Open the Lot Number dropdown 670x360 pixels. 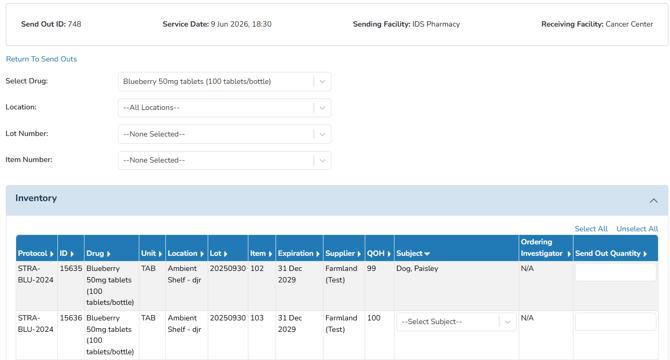click(224, 134)
